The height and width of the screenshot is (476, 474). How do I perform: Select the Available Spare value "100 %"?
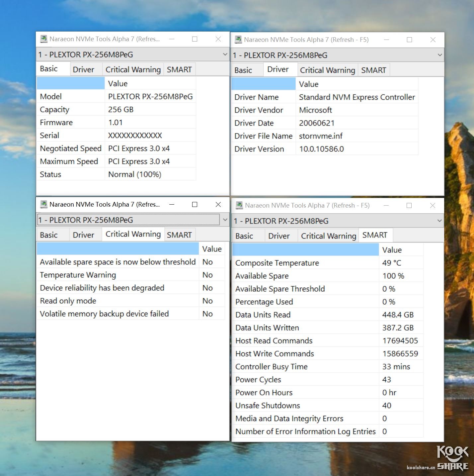pyautogui.click(x=393, y=276)
